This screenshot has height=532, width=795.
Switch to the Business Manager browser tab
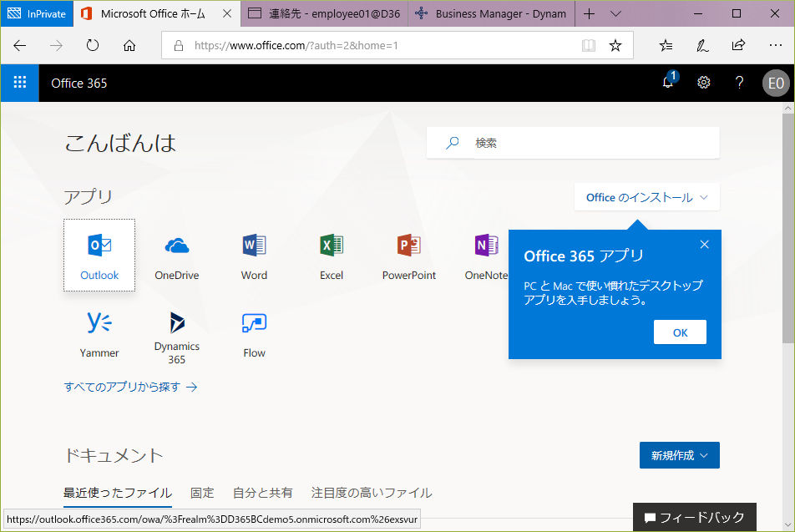[491, 13]
